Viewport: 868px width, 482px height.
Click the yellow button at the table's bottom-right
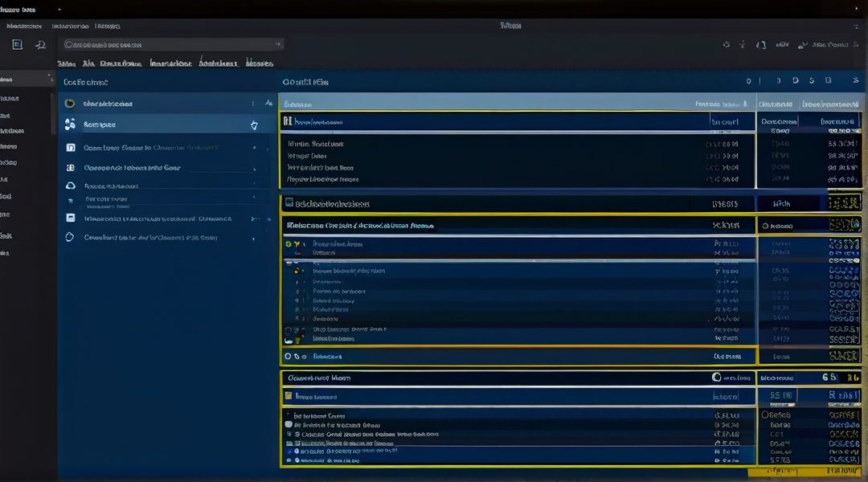coord(844,468)
